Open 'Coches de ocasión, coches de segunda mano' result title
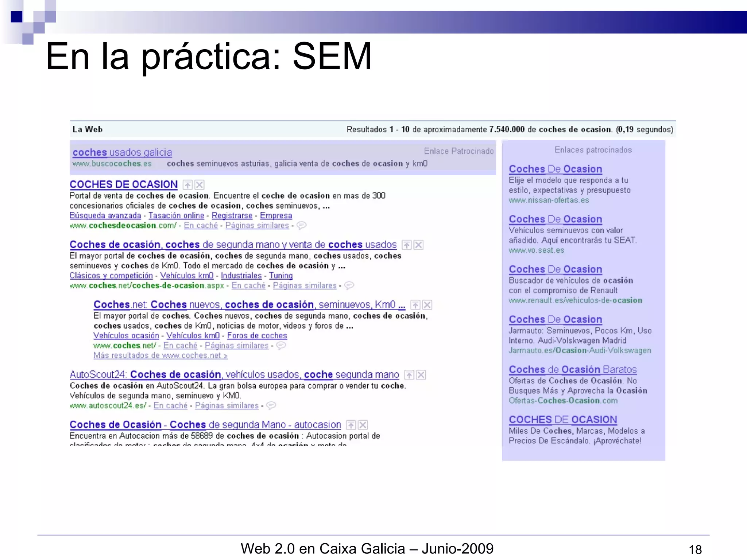747x560 pixels. (x=233, y=245)
